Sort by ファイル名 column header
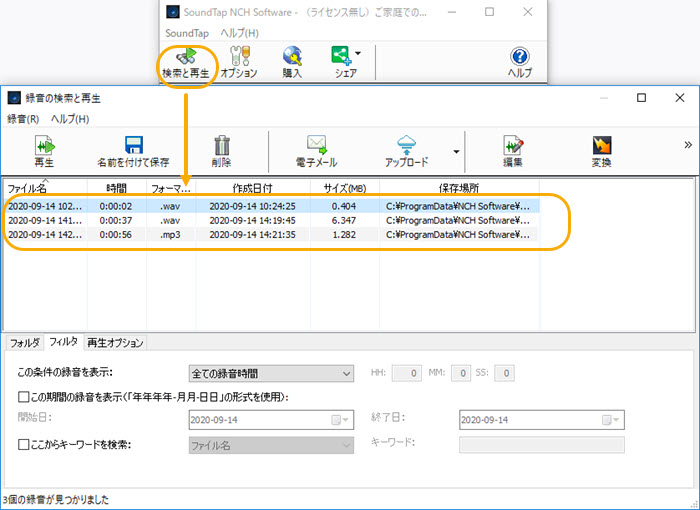Image resolution: width=700 pixels, height=510 pixels. click(x=45, y=188)
